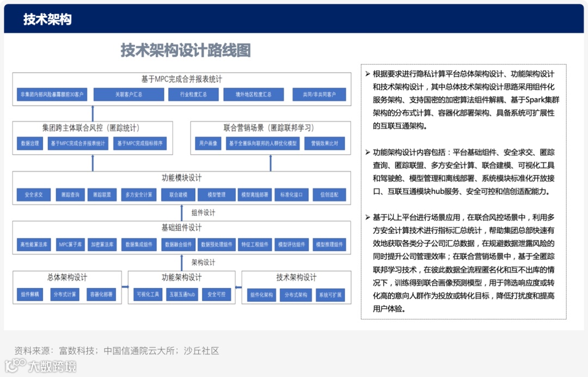Click the 非集团内部风险暴露额前30客户 box

[52, 94]
